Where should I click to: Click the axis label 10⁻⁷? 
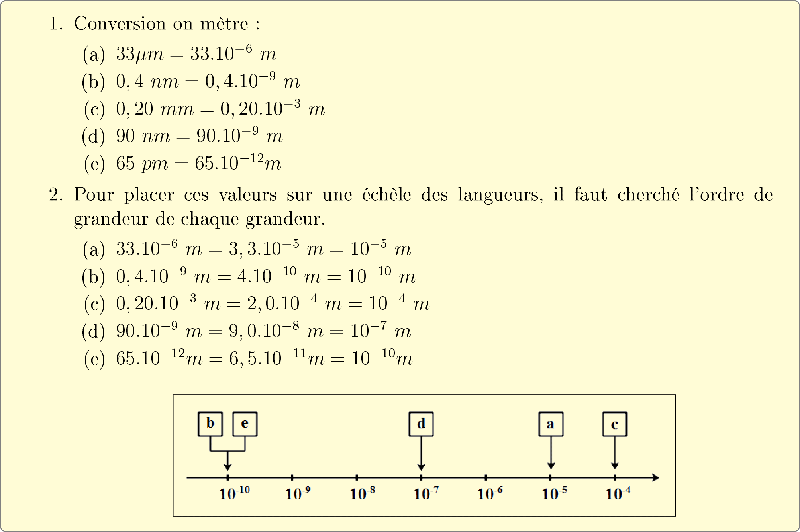click(x=426, y=493)
